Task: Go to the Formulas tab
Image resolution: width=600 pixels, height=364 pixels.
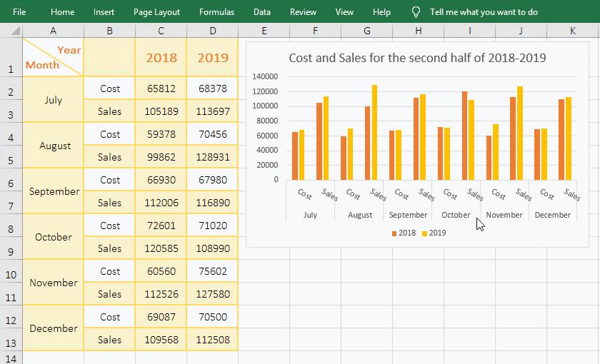Action: click(x=216, y=12)
